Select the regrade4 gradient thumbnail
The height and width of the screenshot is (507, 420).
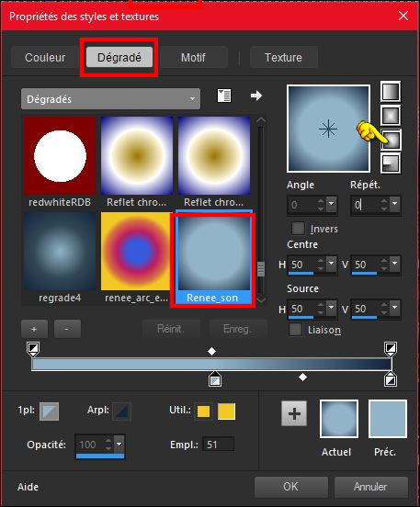click(60, 258)
